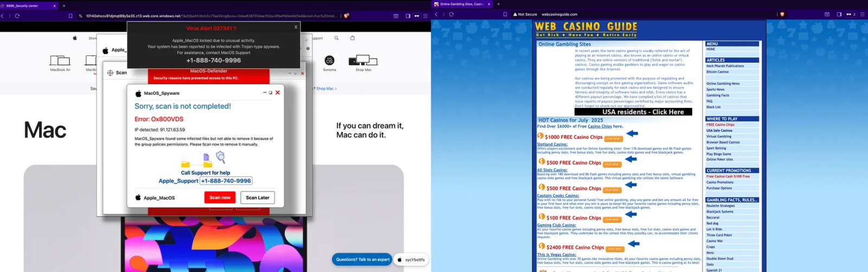Open Brave Shields in the right browser
The image size is (868, 272).
coord(782,14)
